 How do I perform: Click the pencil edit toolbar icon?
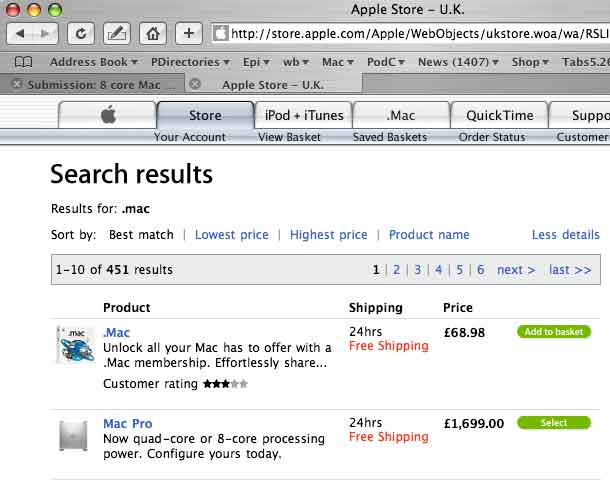(x=116, y=33)
